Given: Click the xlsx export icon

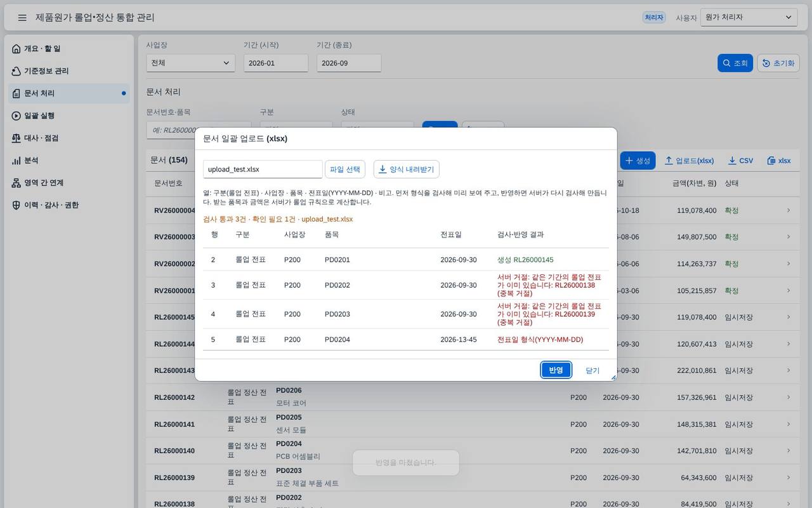Looking at the screenshot, I should [x=771, y=161].
